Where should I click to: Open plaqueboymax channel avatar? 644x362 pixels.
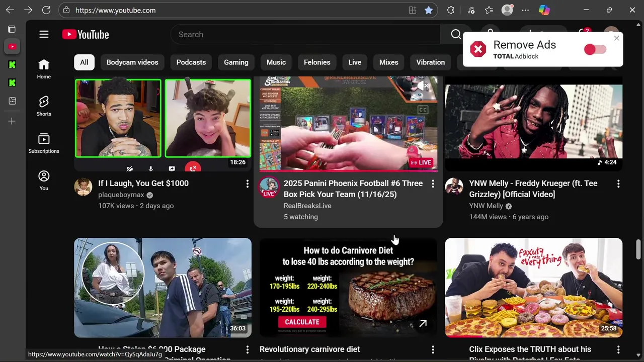click(83, 187)
